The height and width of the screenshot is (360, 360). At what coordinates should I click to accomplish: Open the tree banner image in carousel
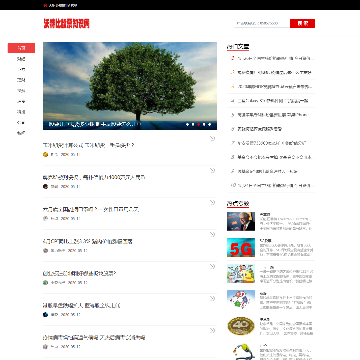pos(130,86)
